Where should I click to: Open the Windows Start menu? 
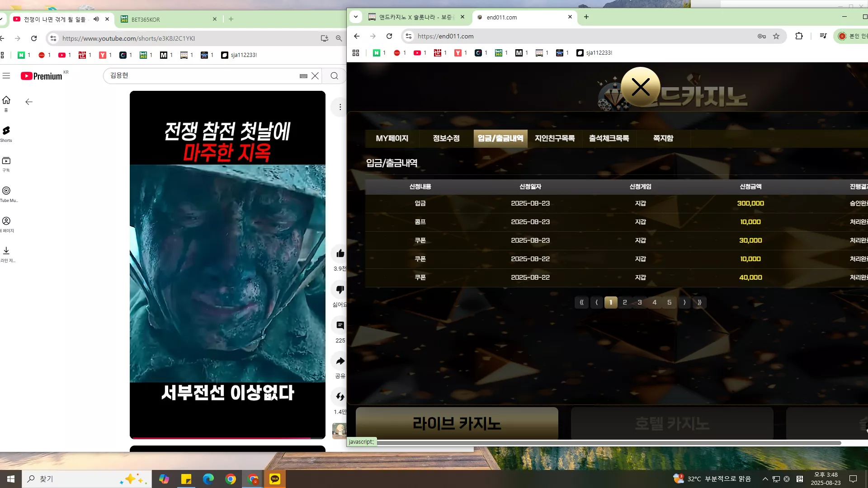(x=11, y=479)
